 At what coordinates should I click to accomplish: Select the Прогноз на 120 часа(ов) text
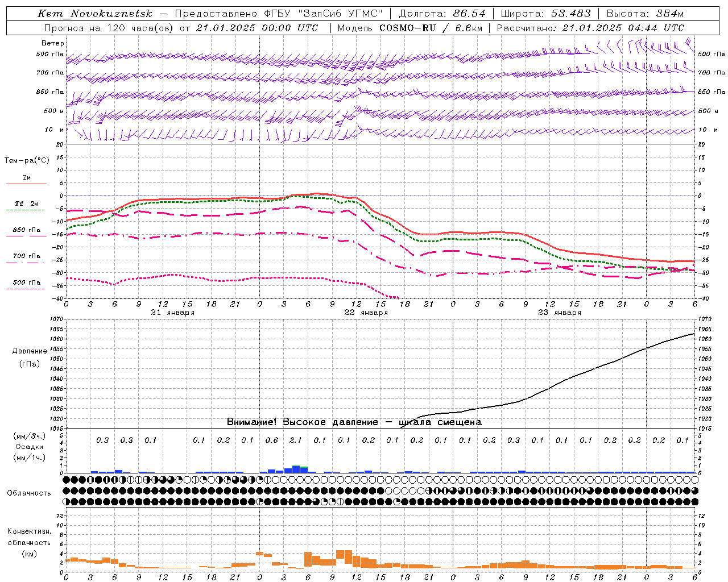[109, 28]
